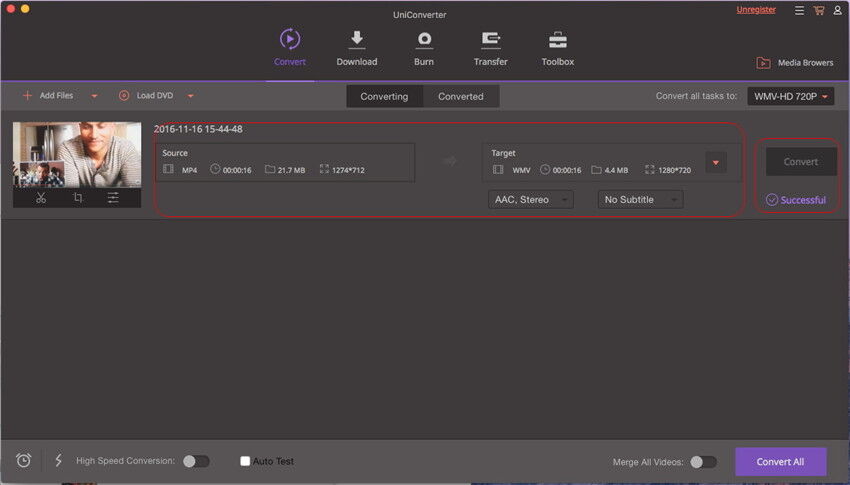Click the Add Files plus icon
This screenshot has width=850, height=485.
point(27,95)
